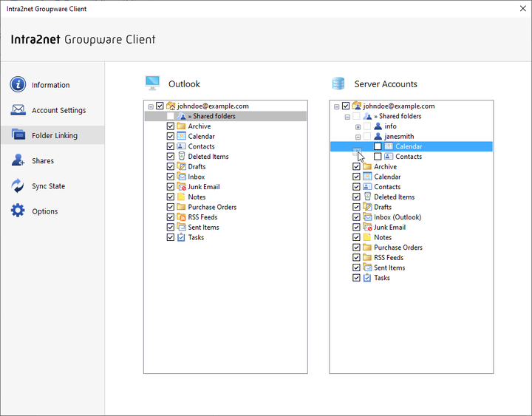Viewport: 532px width, 416px height.
Task: Select the Outlook Shared folders row
Action: point(225,116)
